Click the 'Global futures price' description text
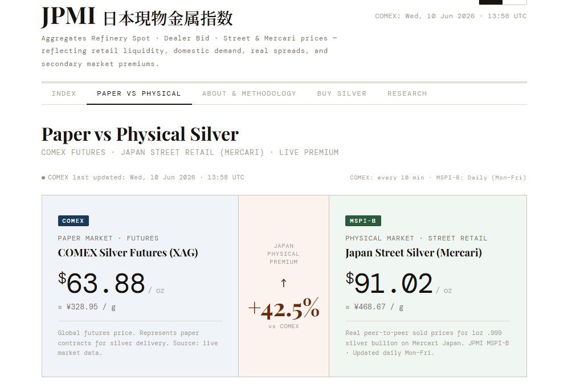Viewport: 588px width, 388px height. [x=138, y=342]
